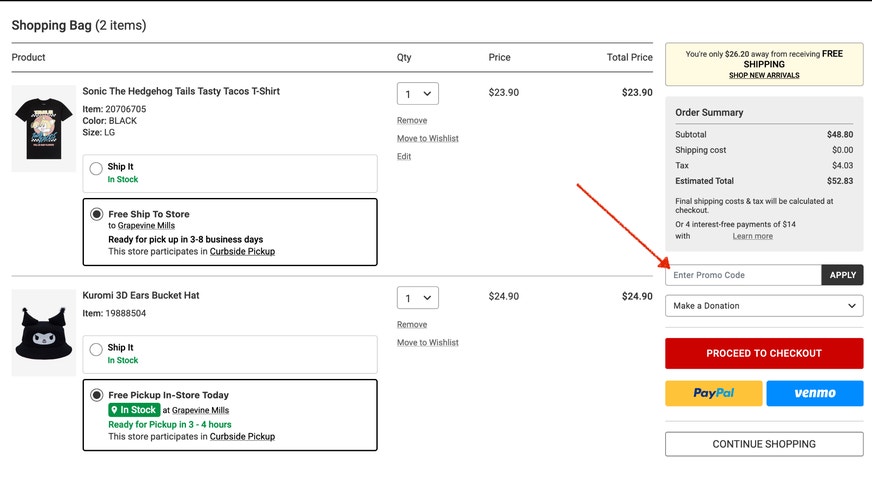The height and width of the screenshot is (482, 872).
Task: Open Learn more about interest-free payments
Action: point(752,236)
